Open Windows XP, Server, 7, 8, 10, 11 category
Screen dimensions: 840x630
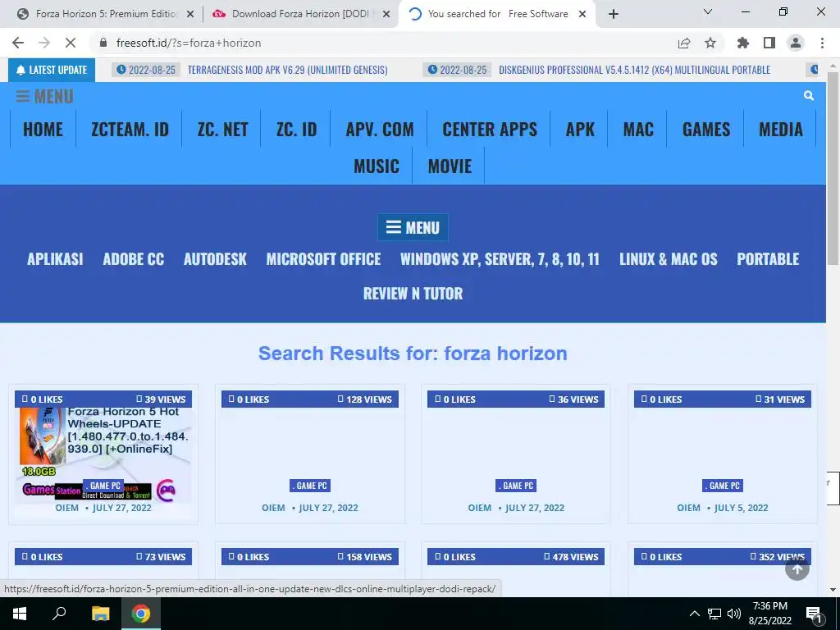click(500, 259)
